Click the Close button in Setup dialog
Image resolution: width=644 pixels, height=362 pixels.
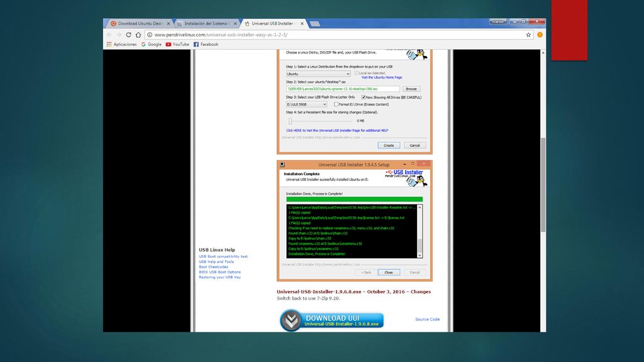389,272
